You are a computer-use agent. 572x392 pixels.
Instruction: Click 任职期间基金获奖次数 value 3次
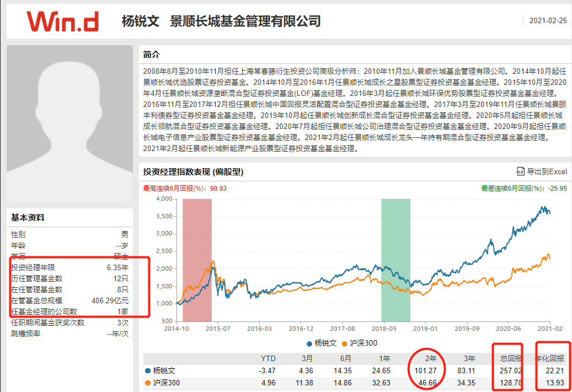[123, 323]
